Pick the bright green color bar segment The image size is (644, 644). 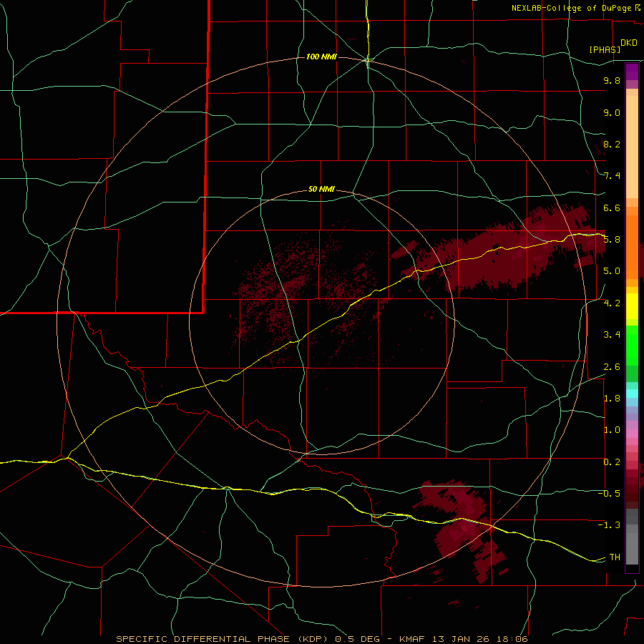[632, 346]
